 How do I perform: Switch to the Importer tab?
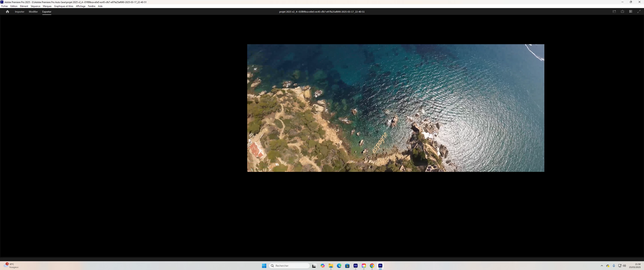click(19, 12)
